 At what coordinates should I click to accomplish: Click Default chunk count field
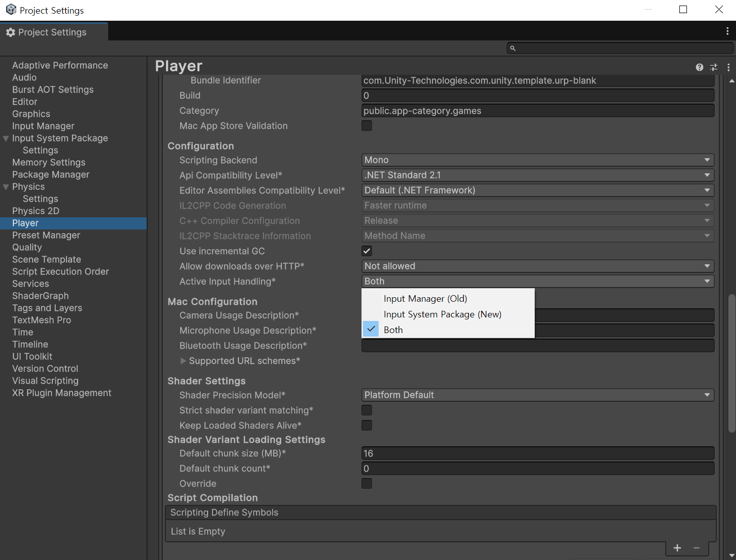point(538,469)
